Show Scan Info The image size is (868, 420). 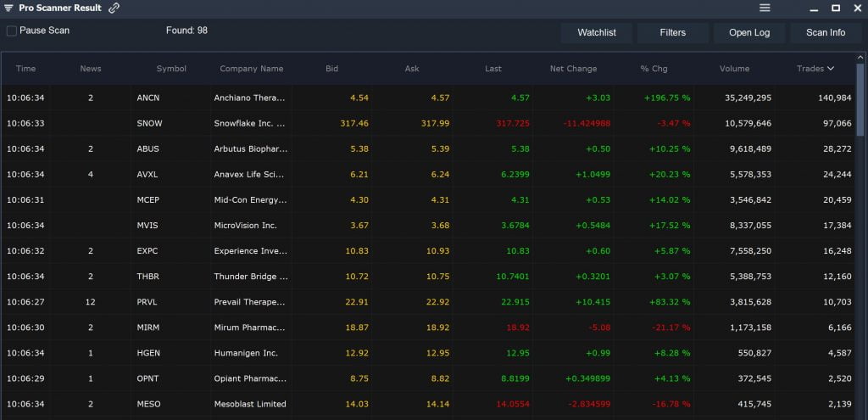point(825,33)
